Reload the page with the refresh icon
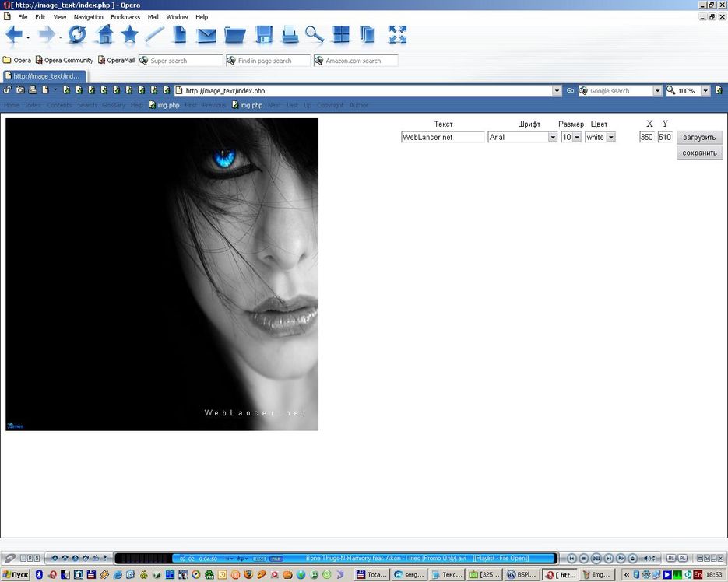 pos(77,35)
